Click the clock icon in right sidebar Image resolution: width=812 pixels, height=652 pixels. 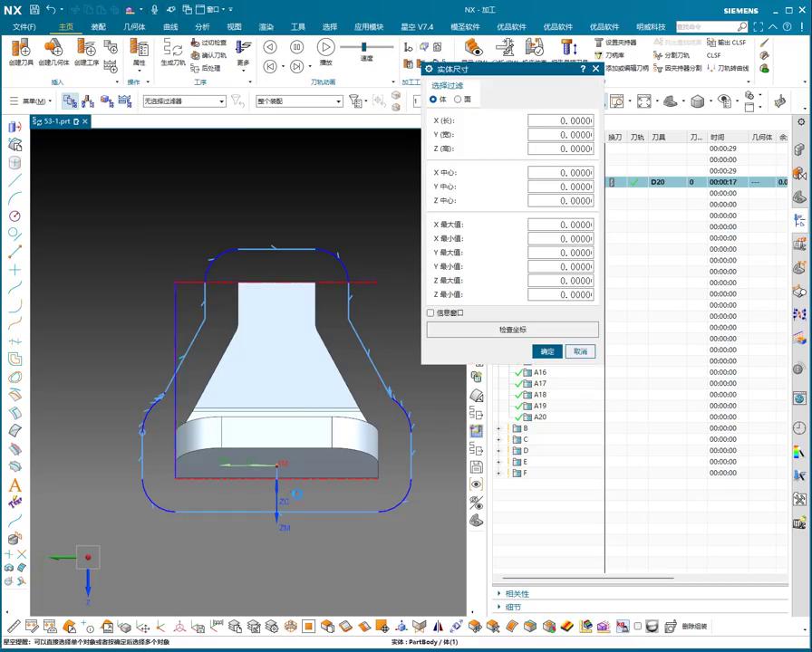pos(799,428)
